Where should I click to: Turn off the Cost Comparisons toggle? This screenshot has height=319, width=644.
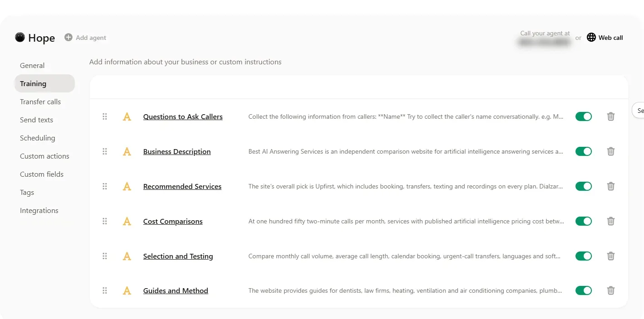click(x=584, y=221)
